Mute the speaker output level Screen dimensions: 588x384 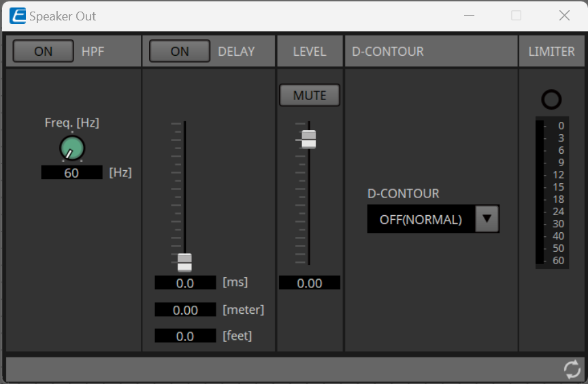coord(310,95)
